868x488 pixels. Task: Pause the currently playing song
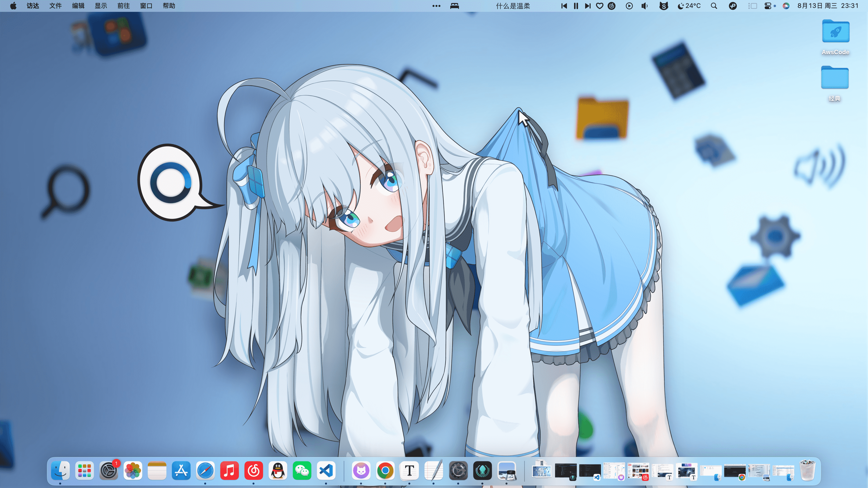tap(576, 6)
